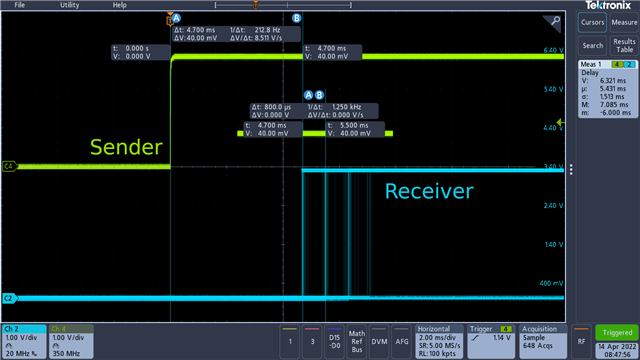Click cursor B marker on the top trace

coord(297,18)
